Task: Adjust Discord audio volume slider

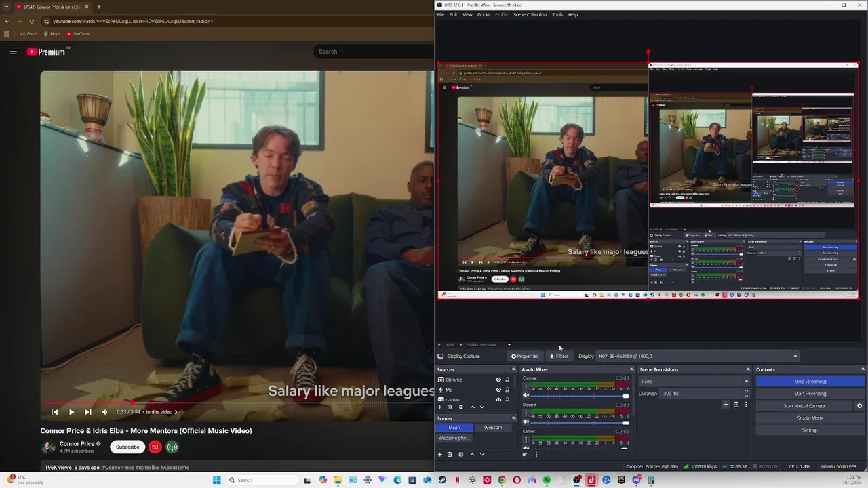Action: point(581,422)
